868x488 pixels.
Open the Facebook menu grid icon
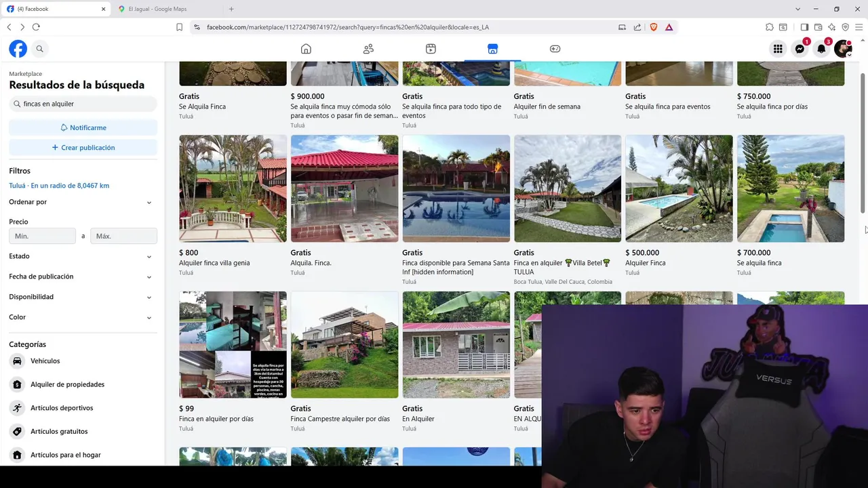[x=778, y=49]
